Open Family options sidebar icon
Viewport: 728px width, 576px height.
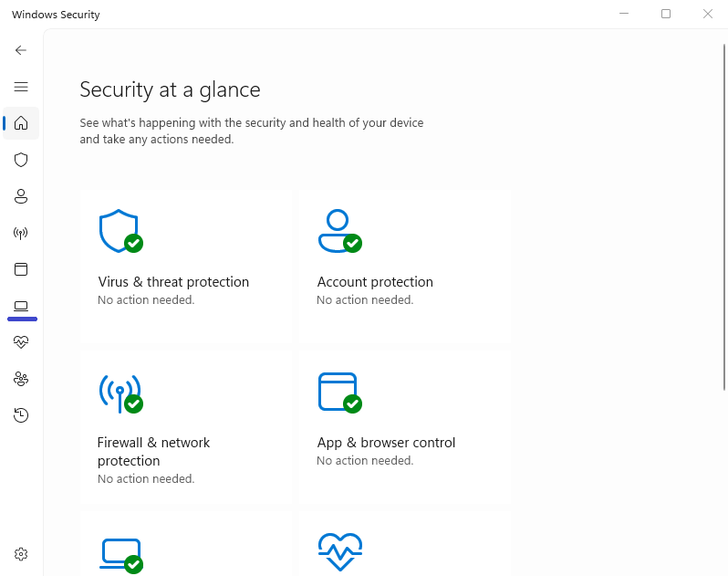21,379
